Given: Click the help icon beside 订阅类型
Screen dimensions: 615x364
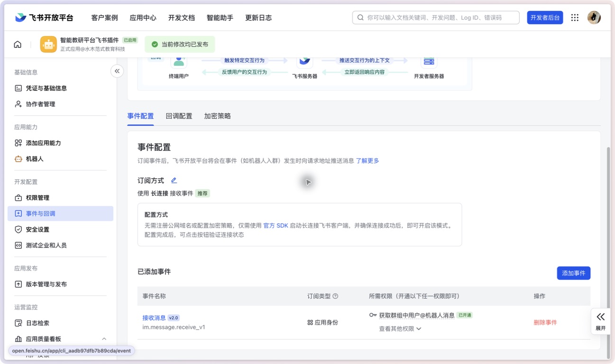Looking at the screenshot, I should tap(335, 296).
